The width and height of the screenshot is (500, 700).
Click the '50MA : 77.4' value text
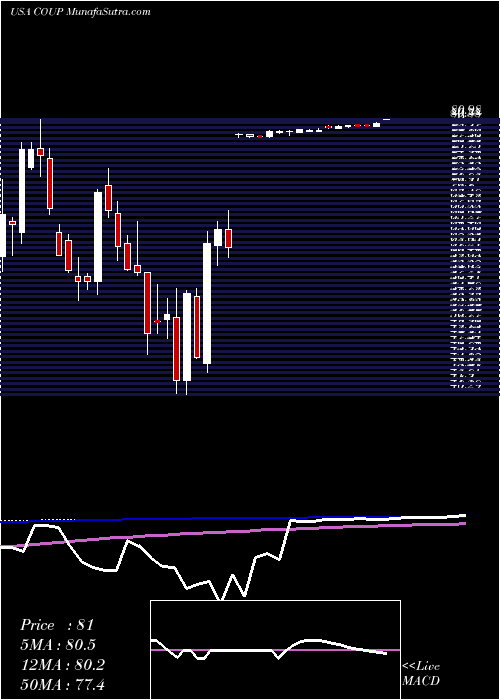point(62,684)
